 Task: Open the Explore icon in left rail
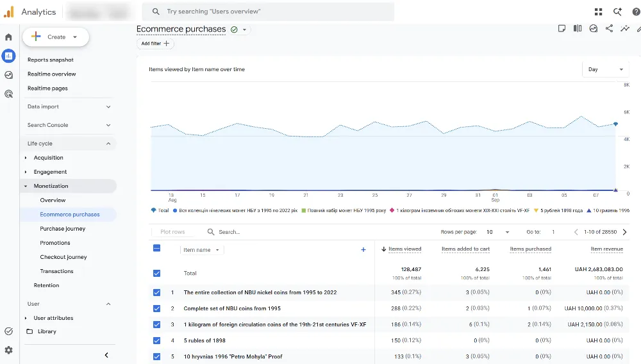pyautogui.click(x=8, y=75)
